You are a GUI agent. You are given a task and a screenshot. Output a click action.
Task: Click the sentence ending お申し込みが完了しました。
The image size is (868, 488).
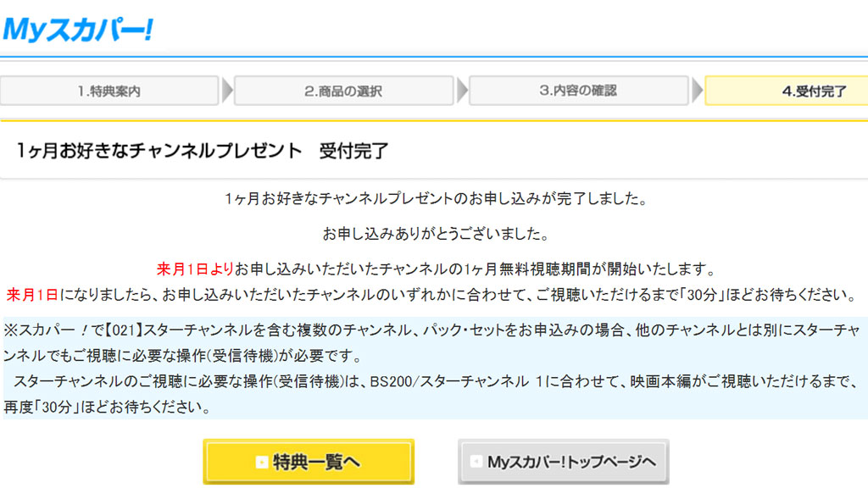click(436, 198)
